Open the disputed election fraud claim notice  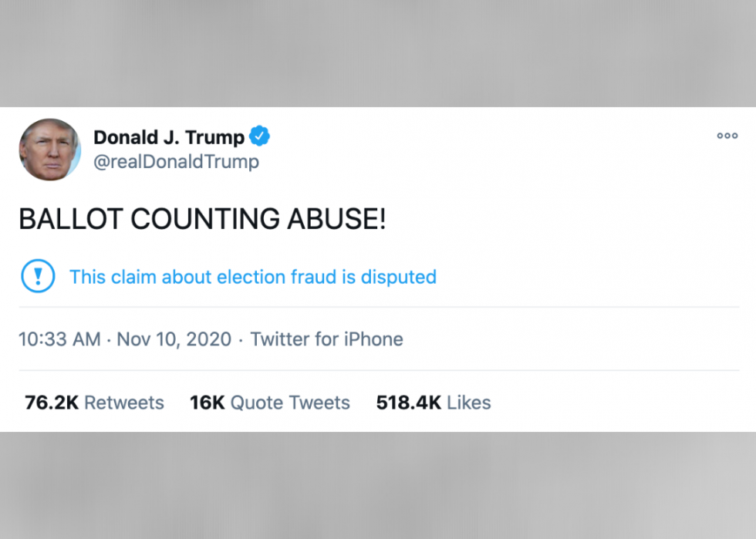click(x=252, y=277)
